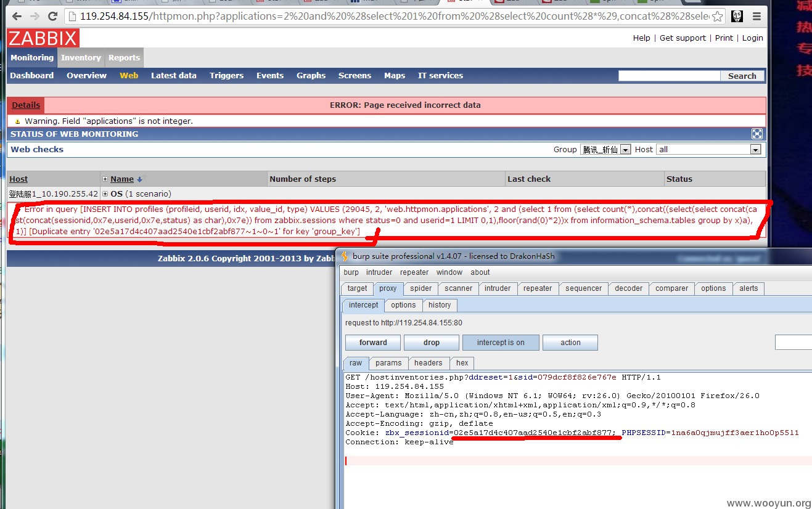Open the Monitoring tab
Screen dimensions: 812x509
[x=32, y=58]
